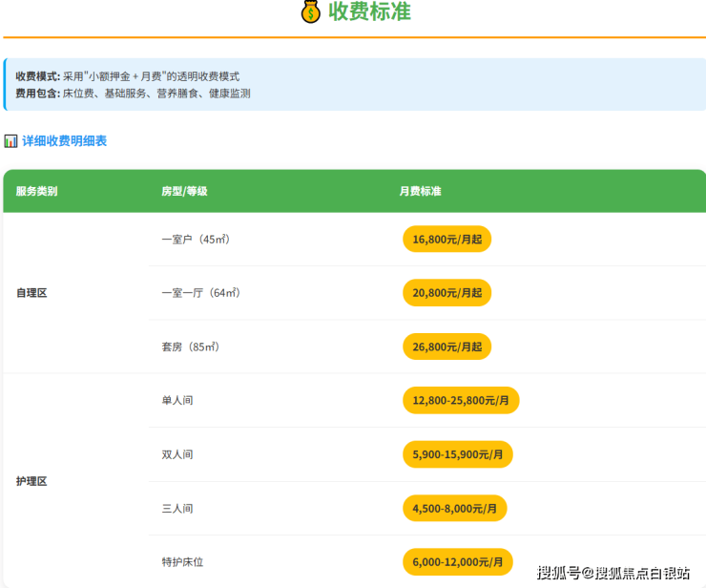This screenshot has width=706, height=588.
Task: Click the money bag icon beside 收费标准
Action: point(310,12)
